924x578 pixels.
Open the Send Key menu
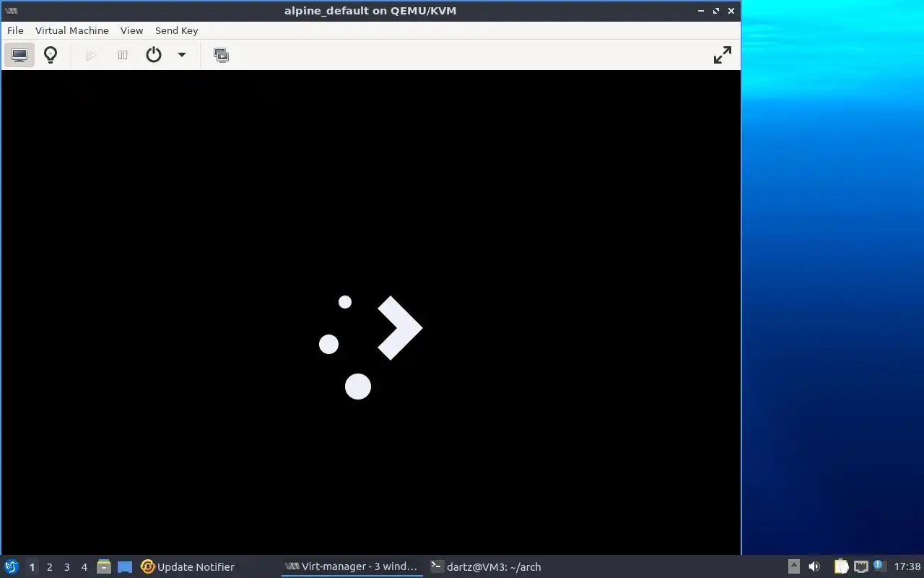tap(176, 30)
